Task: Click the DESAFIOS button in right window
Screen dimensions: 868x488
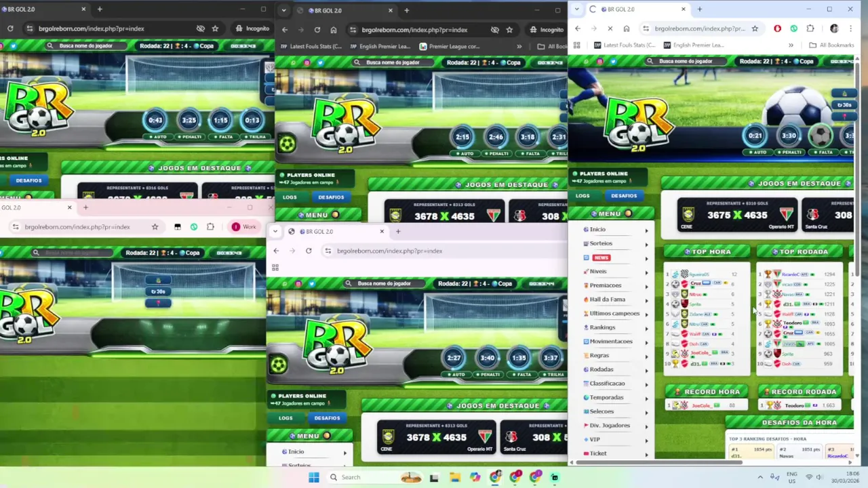Action: (624, 196)
